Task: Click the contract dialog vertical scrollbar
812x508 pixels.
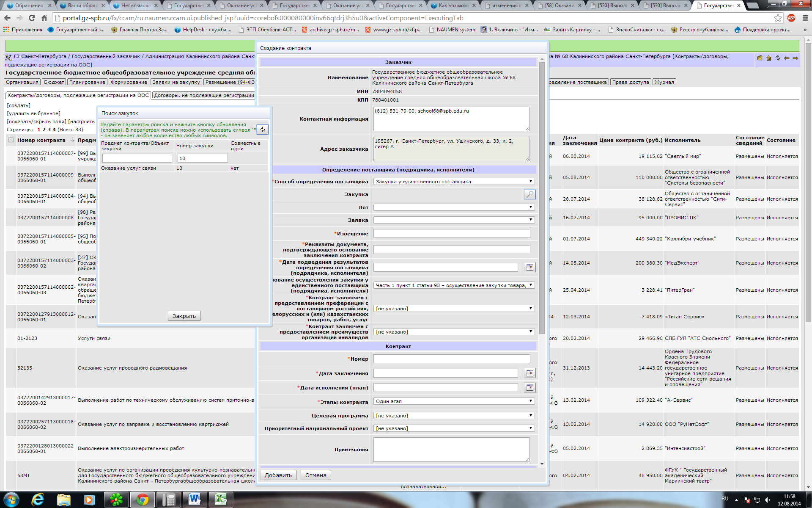Action: tap(542, 197)
